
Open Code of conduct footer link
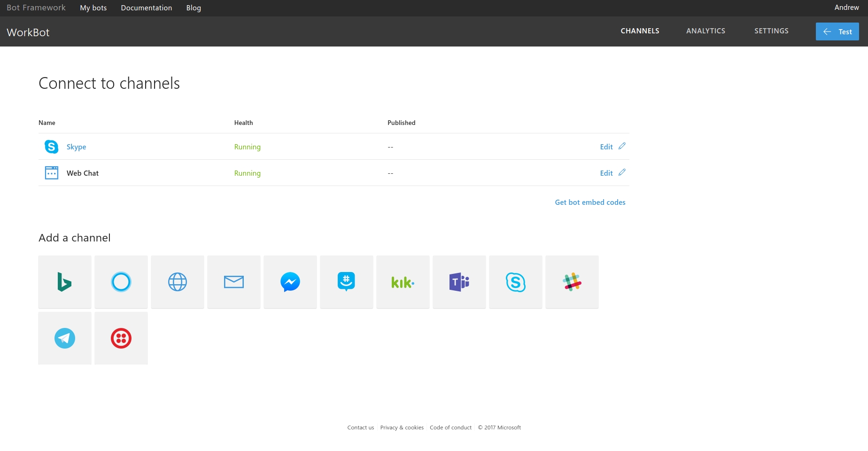pos(450,428)
